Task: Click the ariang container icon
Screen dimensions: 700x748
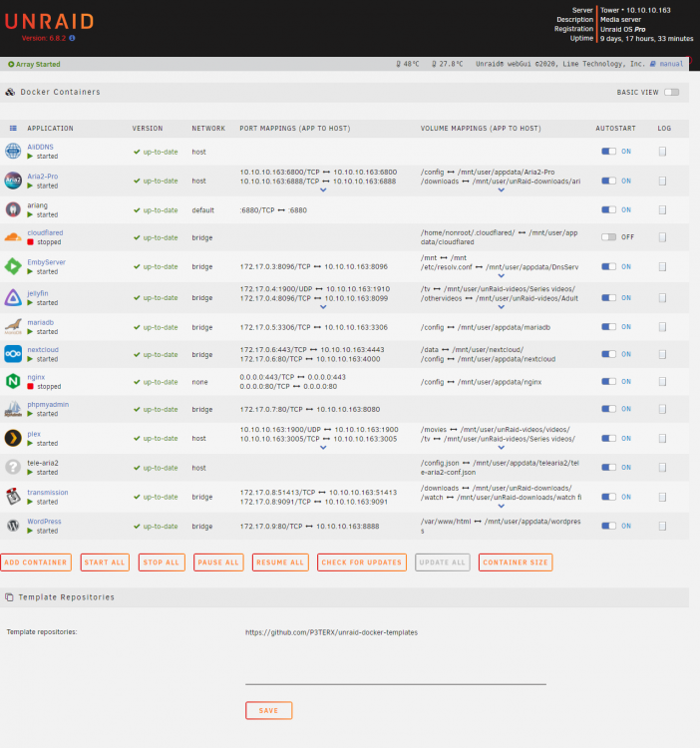Action: click(x=13, y=209)
